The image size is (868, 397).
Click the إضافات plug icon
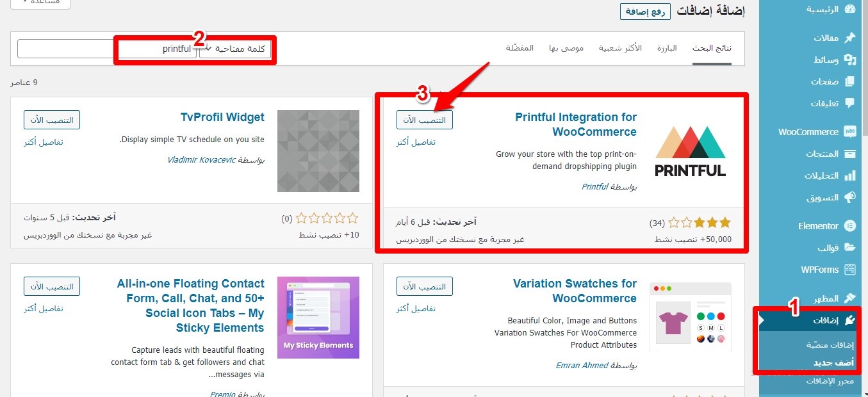pyautogui.click(x=850, y=320)
